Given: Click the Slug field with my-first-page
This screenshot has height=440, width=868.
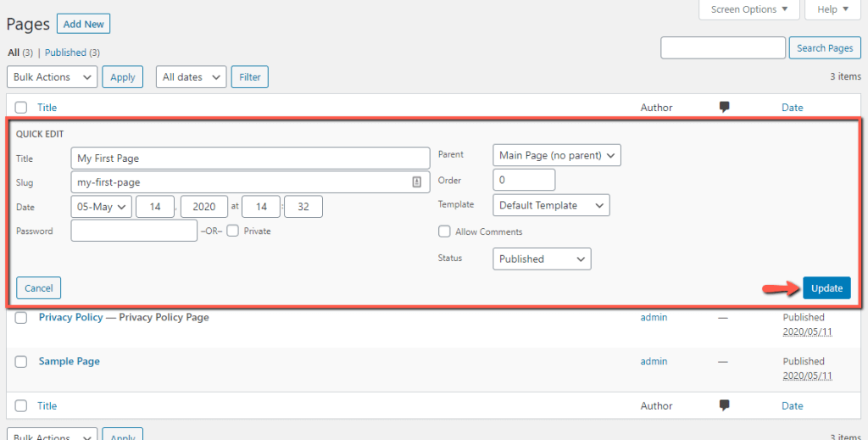Looking at the screenshot, I should click(250, 182).
